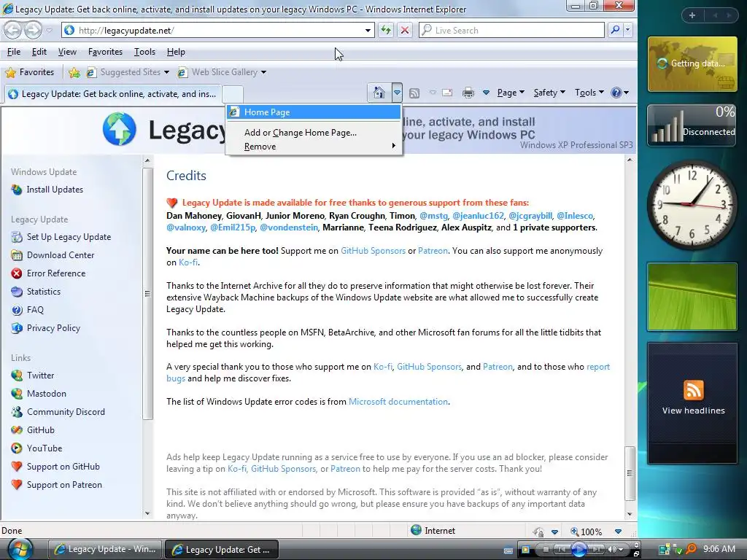Click the report bugs link
Image resolution: width=747 pixels, height=560 pixels.
tap(598, 367)
